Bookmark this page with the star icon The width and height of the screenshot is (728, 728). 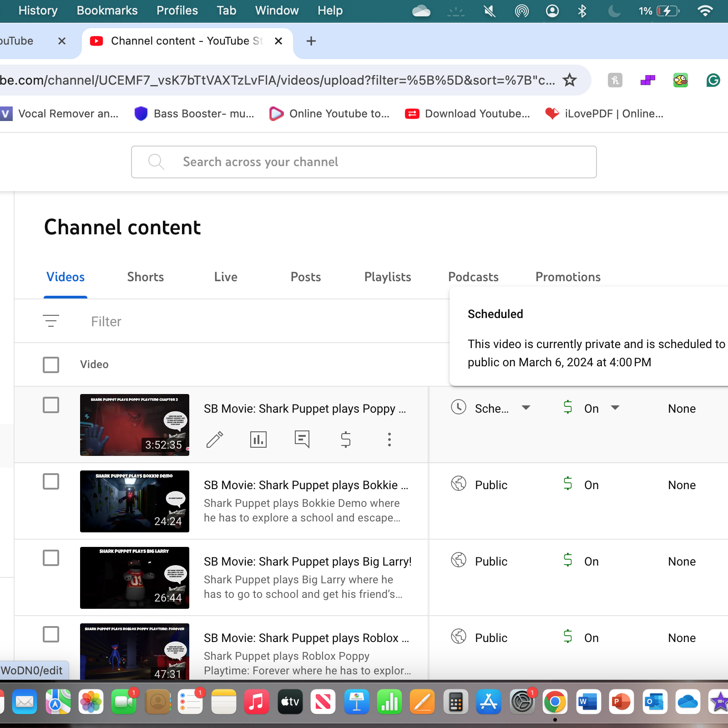pyautogui.click(x=569, y=81)
